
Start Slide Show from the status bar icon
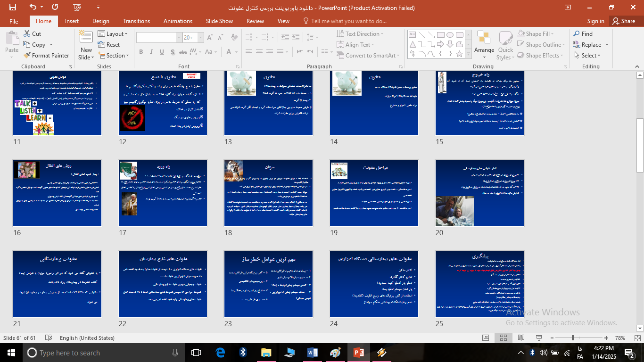coord(538,338)
